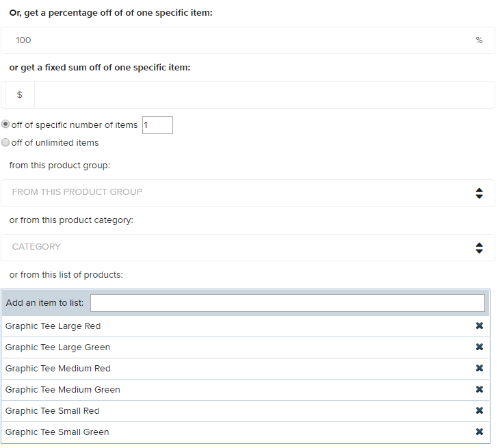Select Graphic Tee Small Red row
498x448 pixels.
[x=246, y=411]
